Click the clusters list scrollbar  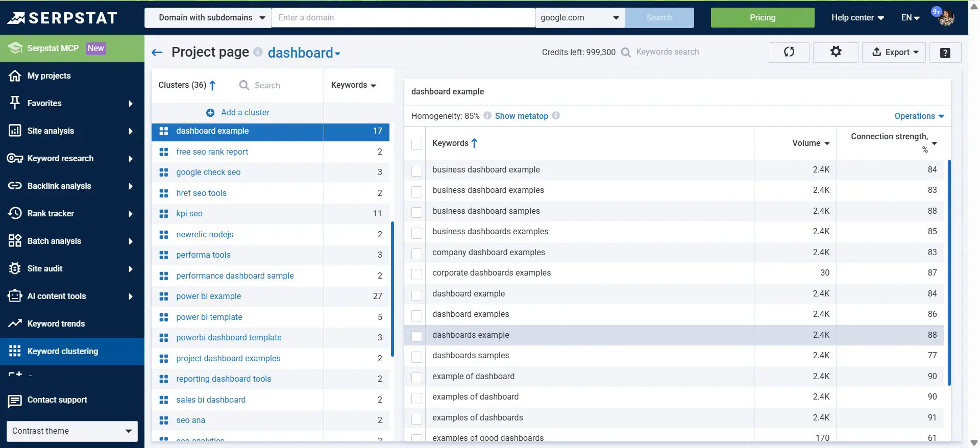393,289
